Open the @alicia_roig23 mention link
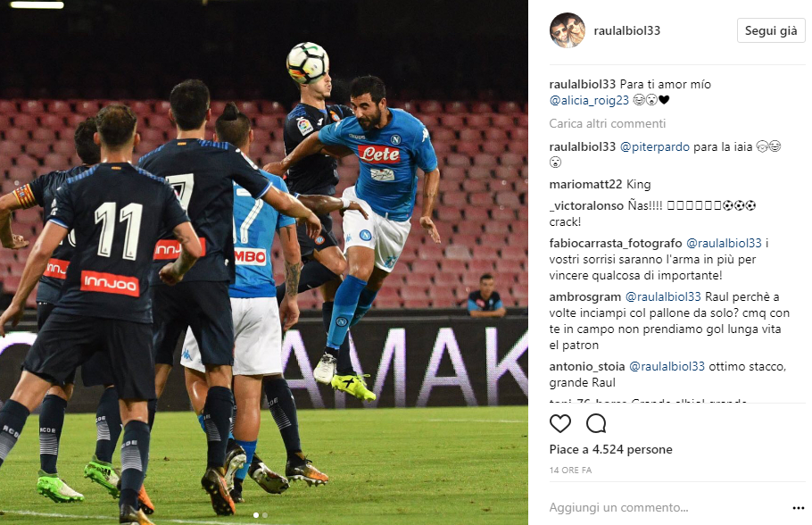Viewport: 812px width, 525px height. point(589,100)
